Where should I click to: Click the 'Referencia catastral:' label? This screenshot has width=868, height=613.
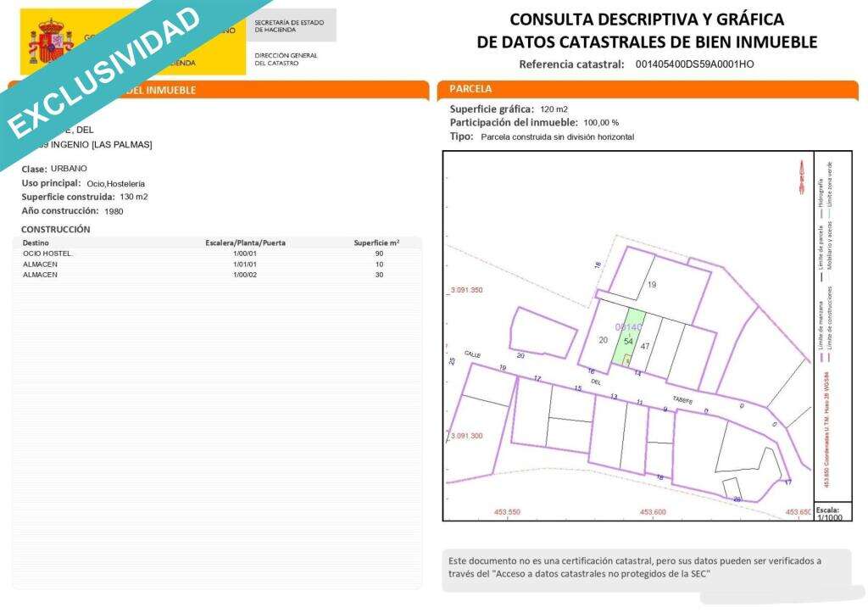coord(571,64)
